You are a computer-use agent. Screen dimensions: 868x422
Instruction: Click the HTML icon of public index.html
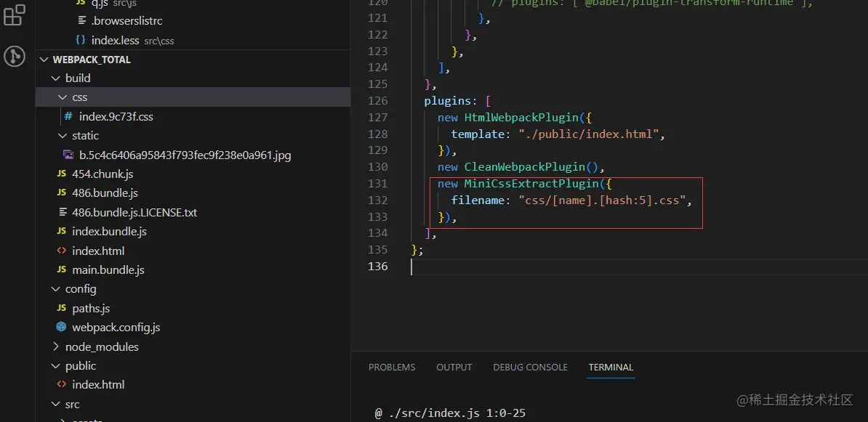point(62,384)
